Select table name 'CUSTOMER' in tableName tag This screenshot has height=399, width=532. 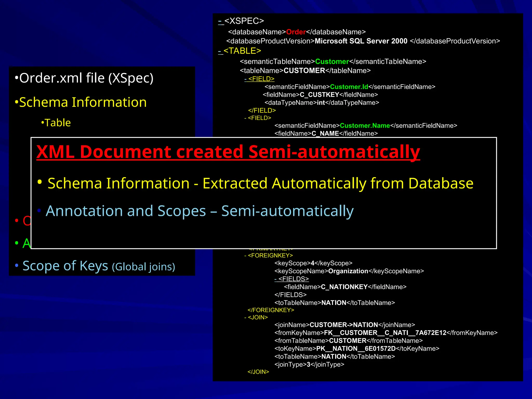tap(304, 71)
